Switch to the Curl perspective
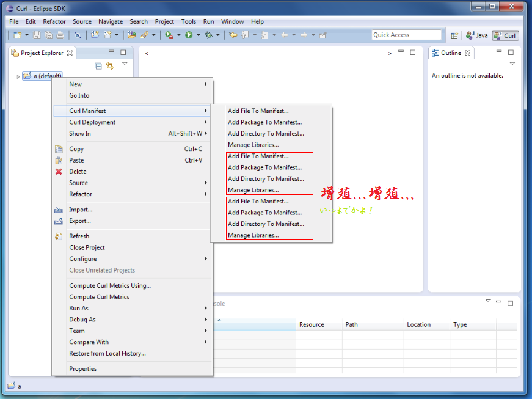The width and height of the screenshot is (532, 399). 505,35
